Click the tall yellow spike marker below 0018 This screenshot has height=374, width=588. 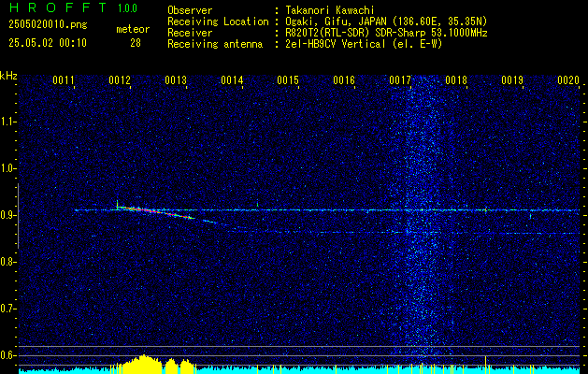(485, 365)
